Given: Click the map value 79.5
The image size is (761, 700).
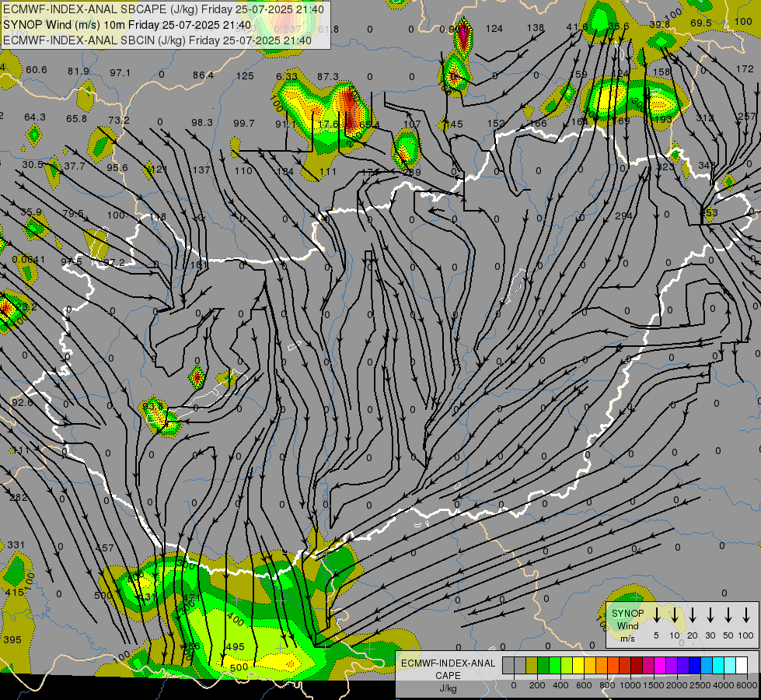Looking at the screenshot, I should [x=73, y=213].
